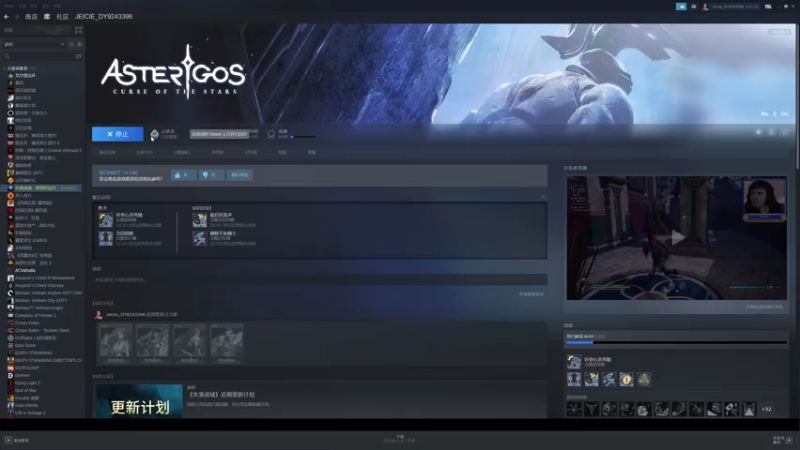The width and height of the screenshot is (800, 450).
Task: Open recent-activity clock filter in sidebar
Action: coord(71,44)
